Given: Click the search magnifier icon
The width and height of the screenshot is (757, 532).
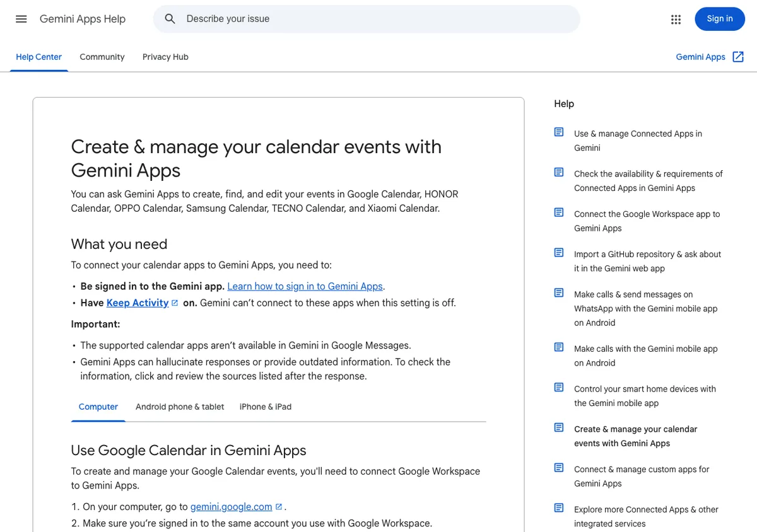Looking at the screenshot, I should coord(170,19).
